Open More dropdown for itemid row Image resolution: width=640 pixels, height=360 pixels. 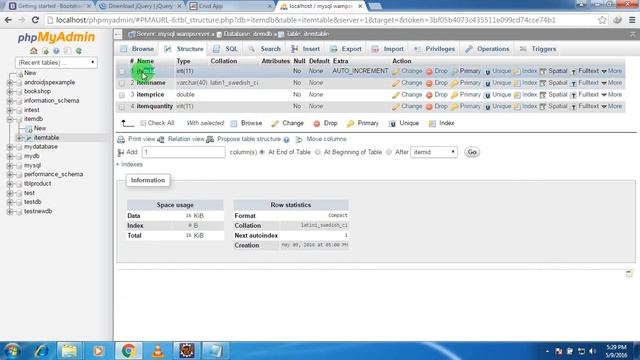click(612, 71)
